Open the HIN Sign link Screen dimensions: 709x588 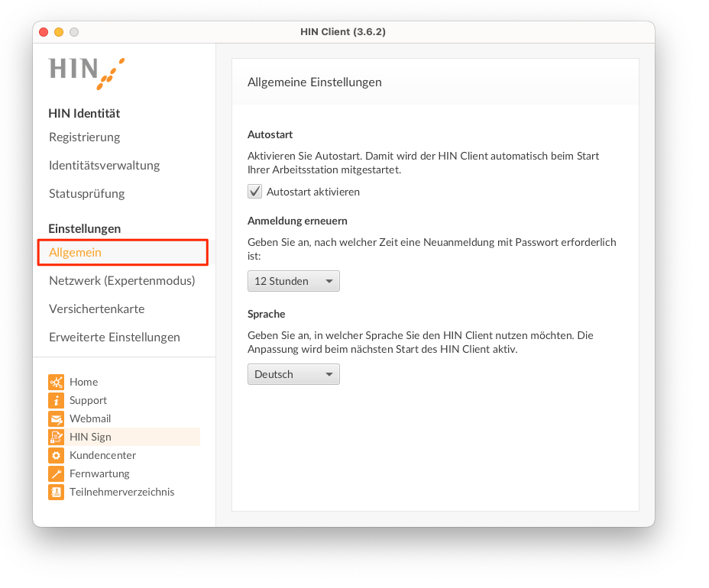pos(90,437)
